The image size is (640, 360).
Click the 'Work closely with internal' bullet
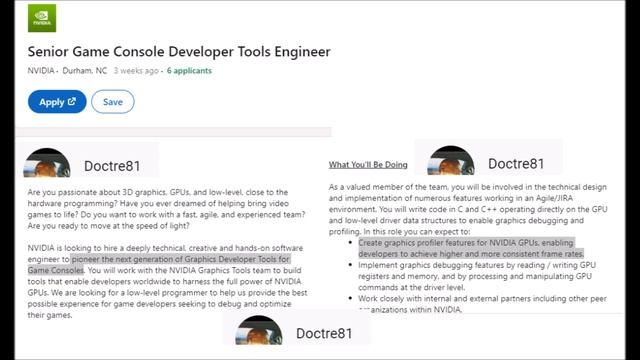(482, 304)
